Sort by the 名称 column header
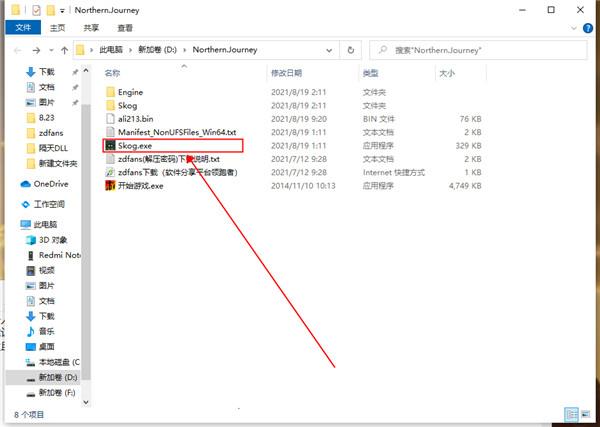Screen dimensions: 600x427 (x=112, y=73)
